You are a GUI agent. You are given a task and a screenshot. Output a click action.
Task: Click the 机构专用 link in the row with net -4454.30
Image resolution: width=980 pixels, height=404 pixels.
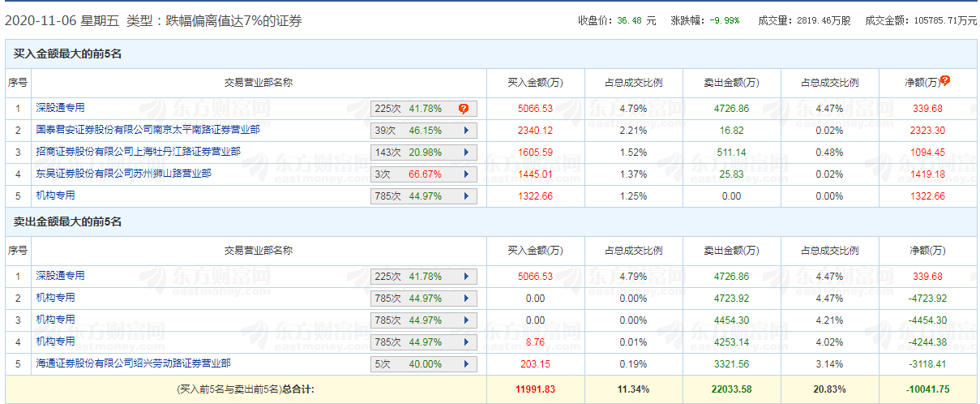pos(55,320)
